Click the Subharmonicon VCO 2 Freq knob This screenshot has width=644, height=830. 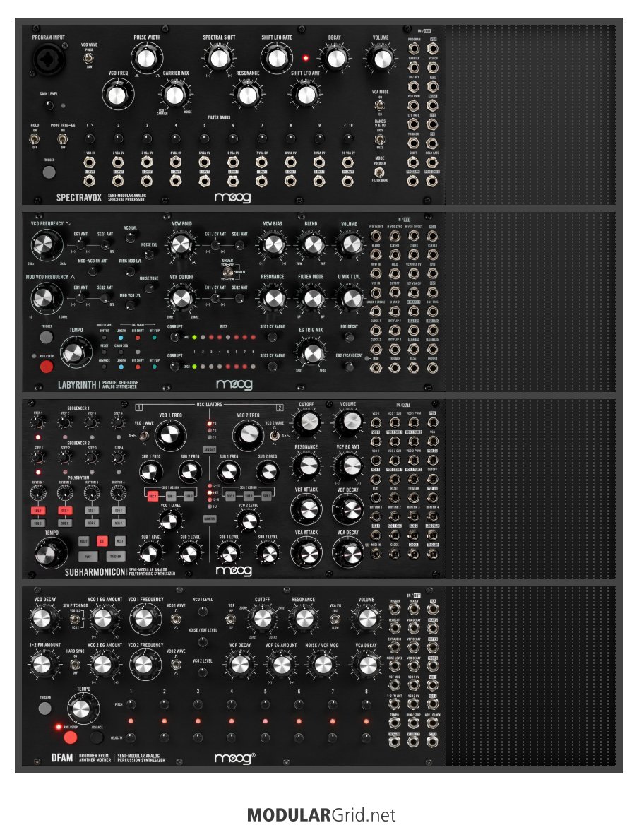[x=248, y=435]
